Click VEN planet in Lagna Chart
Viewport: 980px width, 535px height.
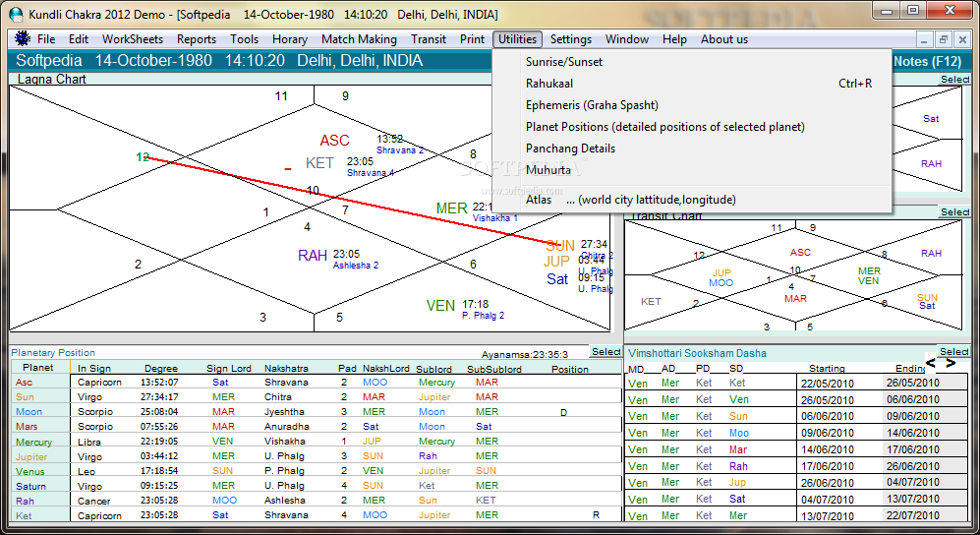pyautogui.click(x=440, y=306)
